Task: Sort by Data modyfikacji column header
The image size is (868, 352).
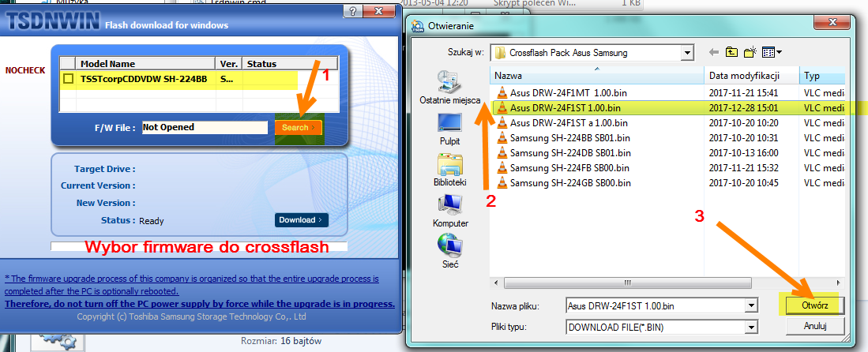Action: pyautogui.click(x=752, y=75)
